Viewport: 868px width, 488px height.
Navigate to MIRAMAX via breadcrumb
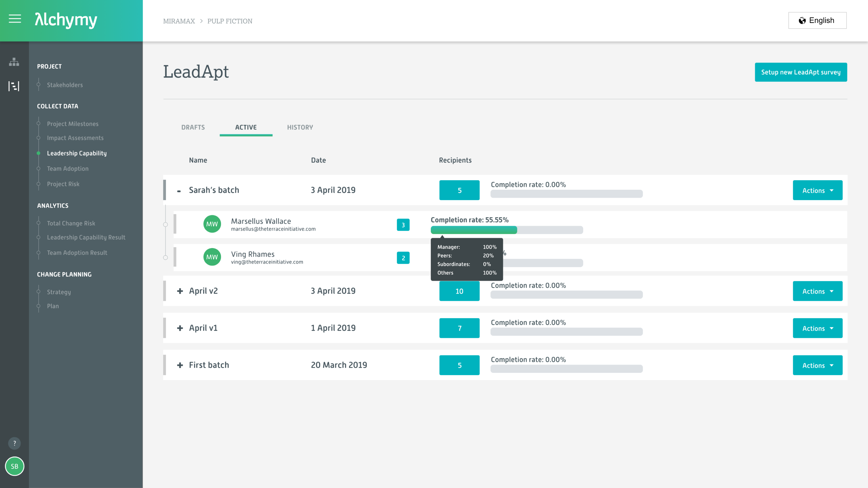click(179, 21)
